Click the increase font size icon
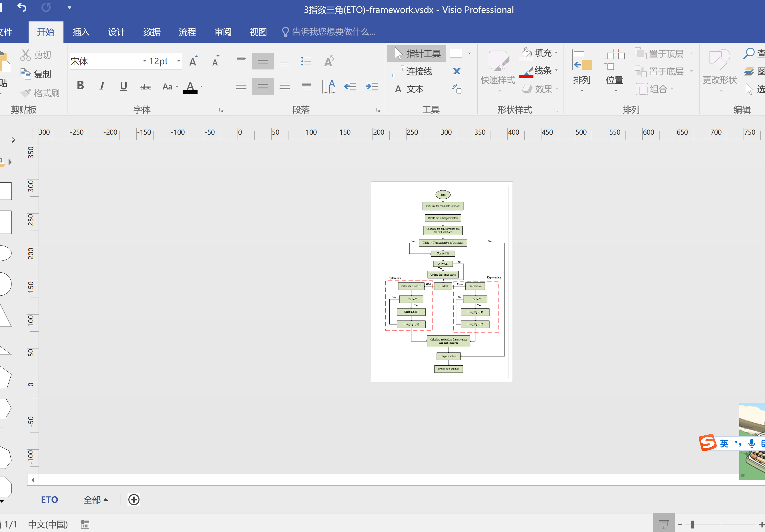The image size is (765, 532). (193, 61)
